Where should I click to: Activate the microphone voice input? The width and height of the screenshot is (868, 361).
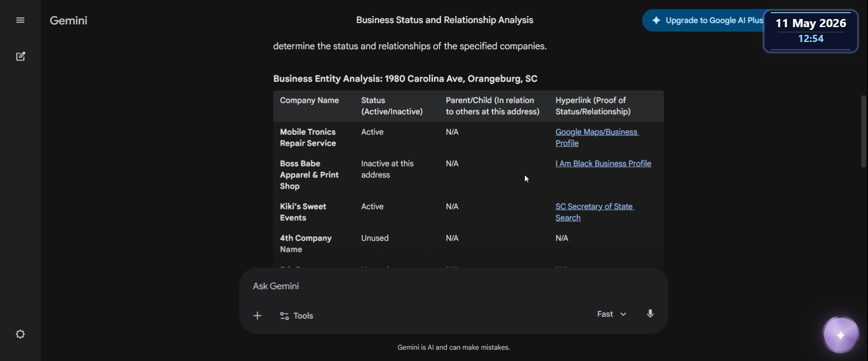coord(650,314)
